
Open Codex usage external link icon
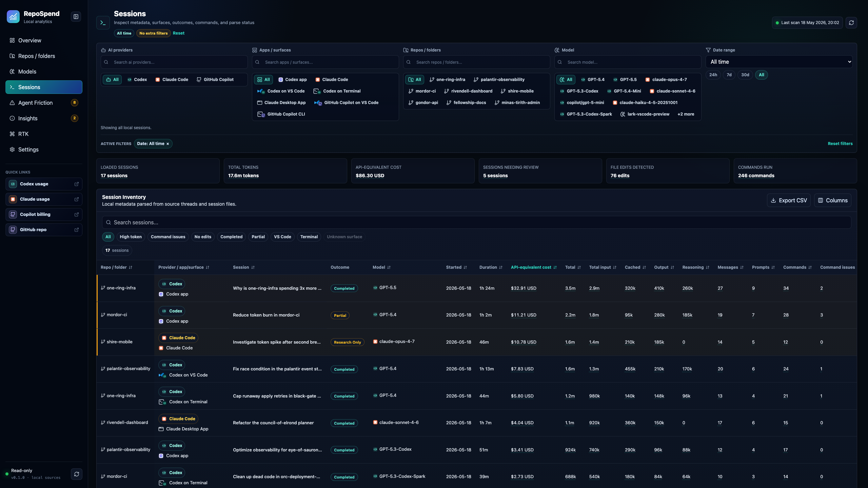click(x=77, y=184)
